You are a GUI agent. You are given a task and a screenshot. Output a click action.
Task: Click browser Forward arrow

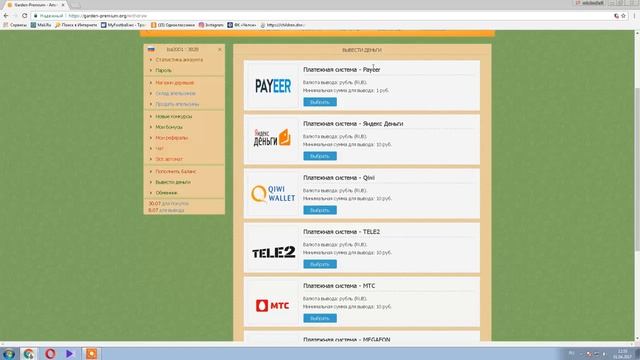[15, 16]
